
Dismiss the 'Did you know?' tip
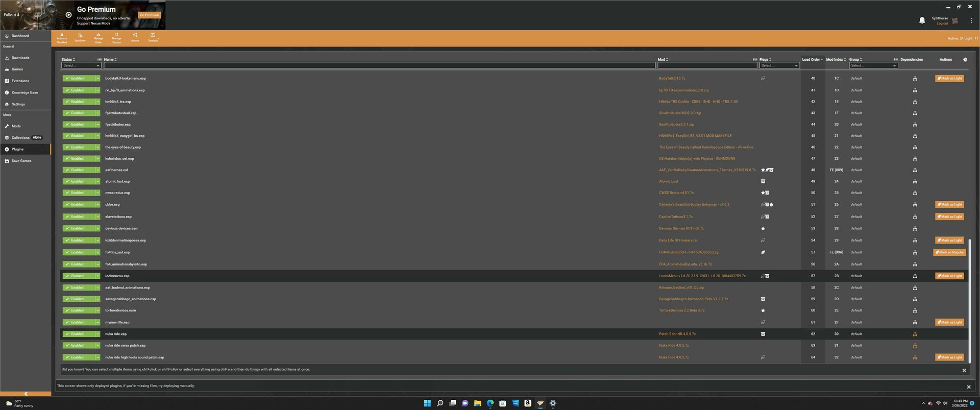964,371
